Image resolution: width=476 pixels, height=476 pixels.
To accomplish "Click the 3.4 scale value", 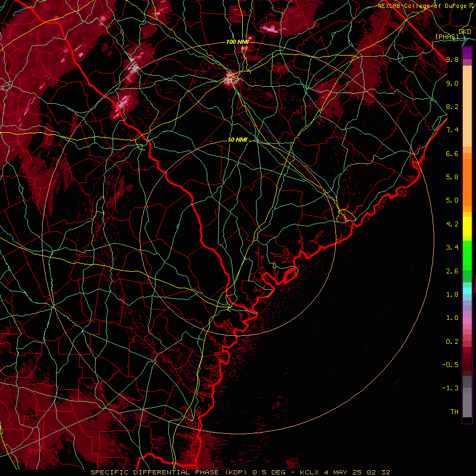I will pyautogui.click(x=452, y=248).
